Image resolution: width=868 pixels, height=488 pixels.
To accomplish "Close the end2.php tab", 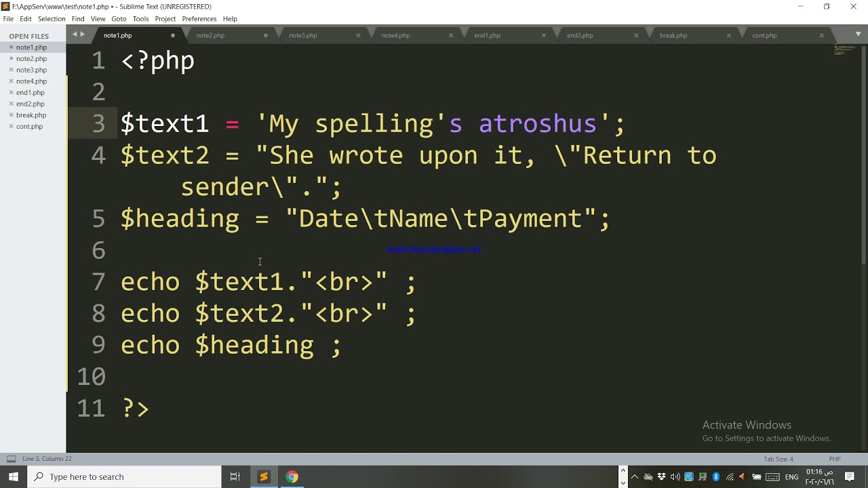I will (636, 35).
